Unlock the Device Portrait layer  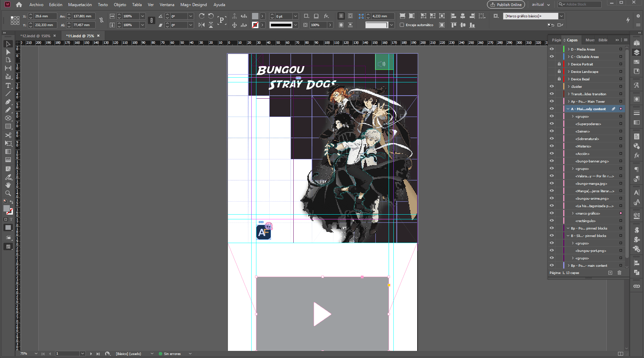pyautogui.click(x=559, y=64)
